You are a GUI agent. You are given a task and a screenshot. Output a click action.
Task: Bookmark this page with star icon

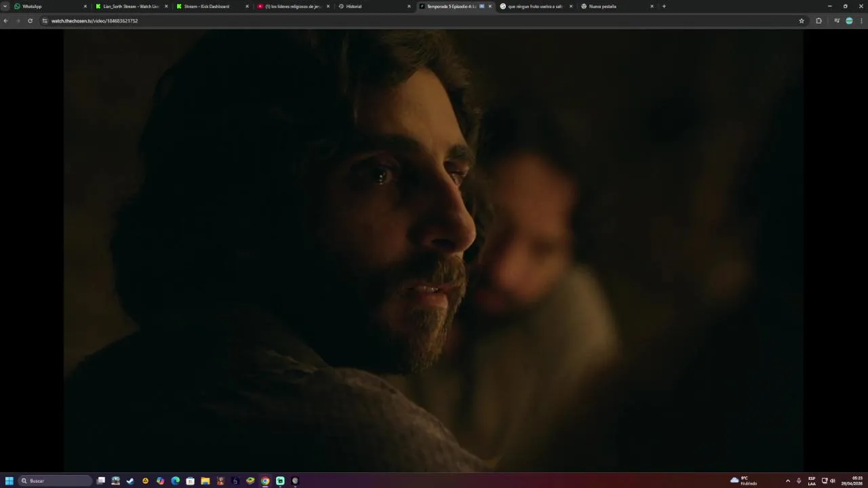pos(802,21)
